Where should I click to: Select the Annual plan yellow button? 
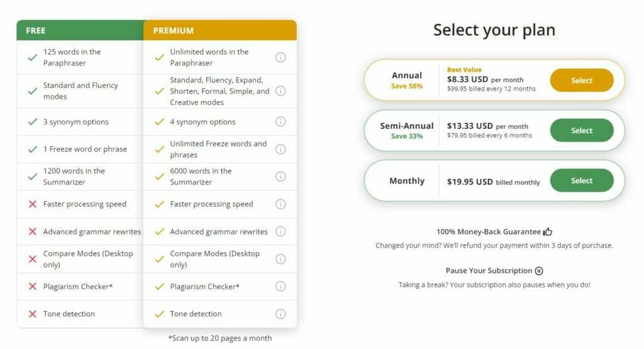click(x=582, y=80)
